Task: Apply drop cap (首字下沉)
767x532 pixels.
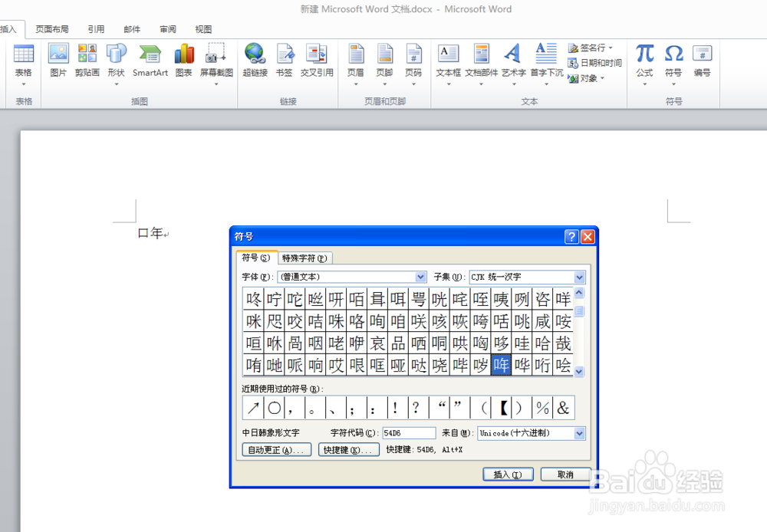Action: click(546, 61)
